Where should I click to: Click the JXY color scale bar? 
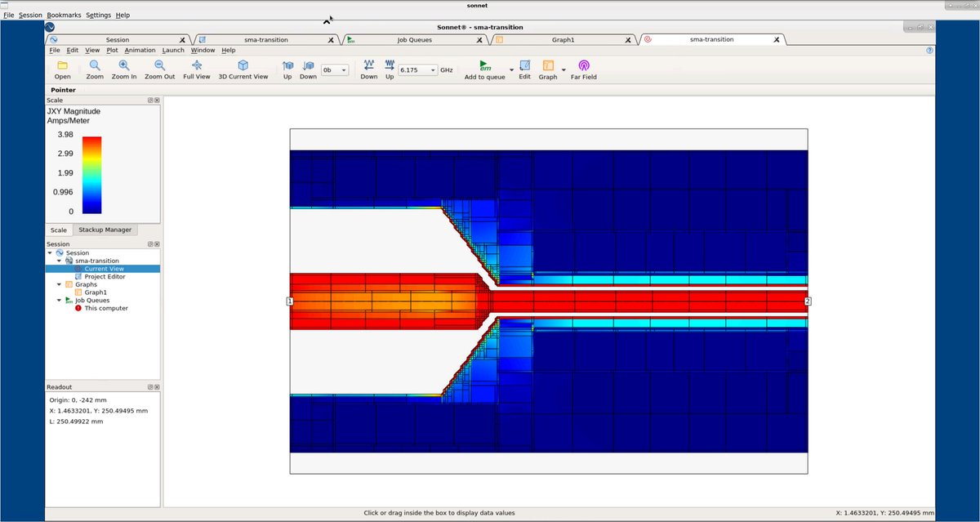click(x=92, y=174)
